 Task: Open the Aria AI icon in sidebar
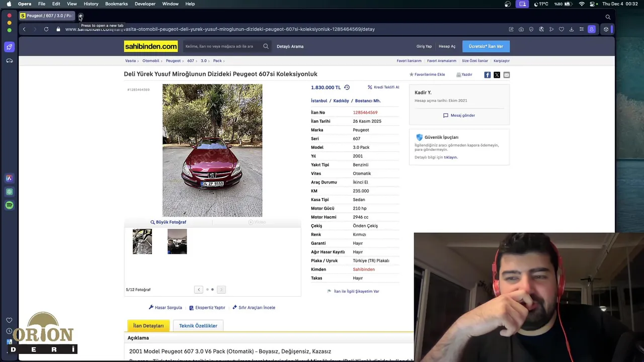coord(9,178)
